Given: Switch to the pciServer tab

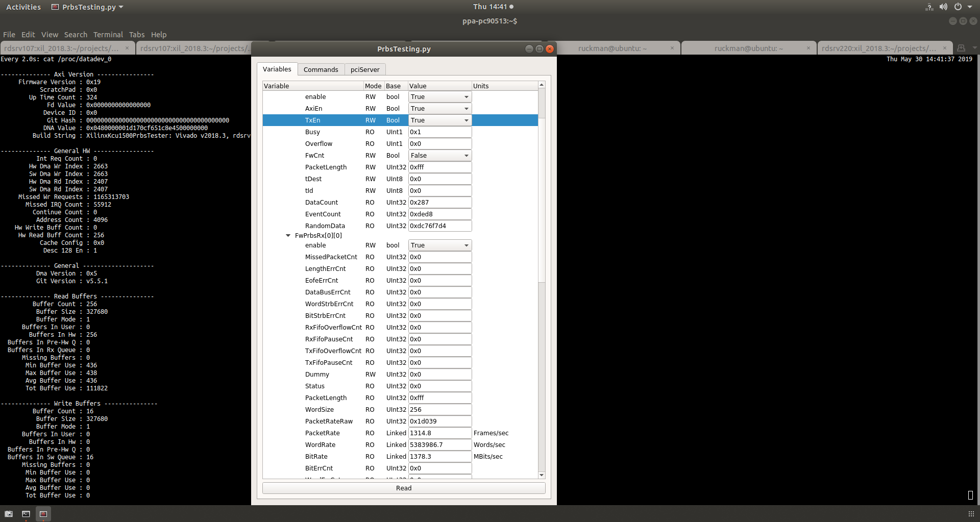Looking at the screenshot, I should (x=365, y=69).
